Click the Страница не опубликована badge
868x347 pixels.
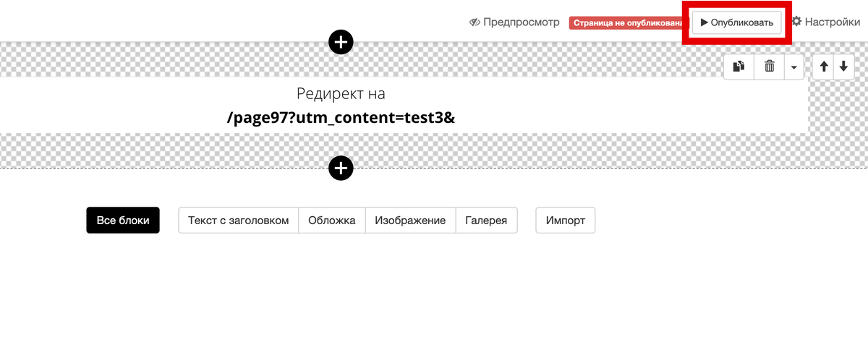pos(627,23)
